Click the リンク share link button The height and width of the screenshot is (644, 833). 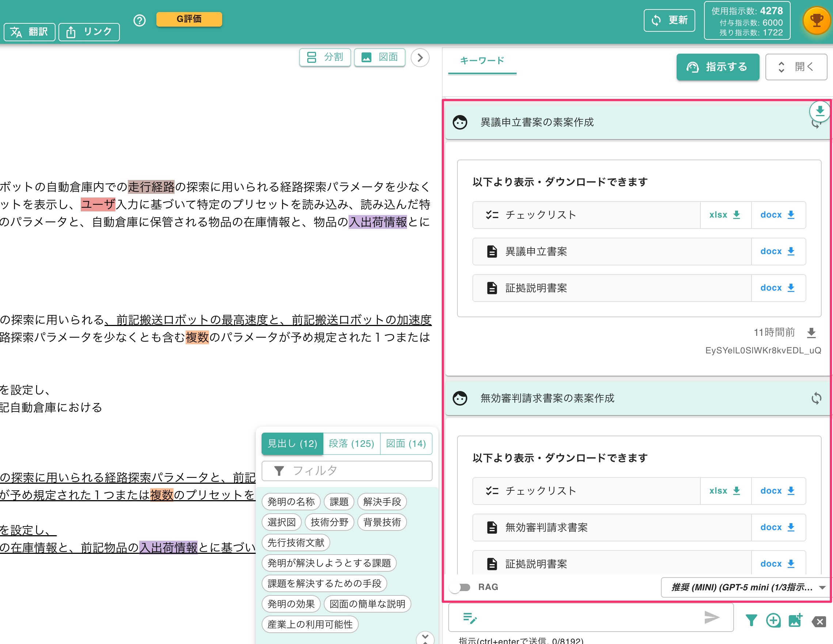[x=89, y=32]
